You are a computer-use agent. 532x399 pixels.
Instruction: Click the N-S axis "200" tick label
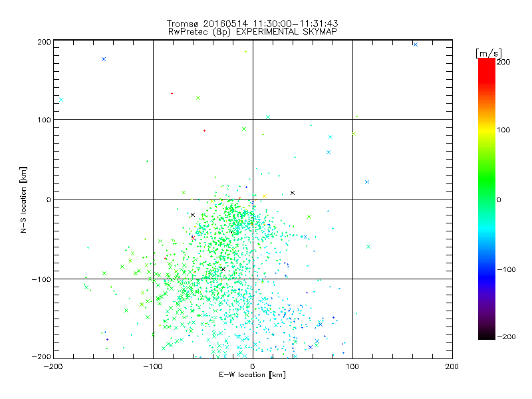pyautogui.click(x=45, y=42)
